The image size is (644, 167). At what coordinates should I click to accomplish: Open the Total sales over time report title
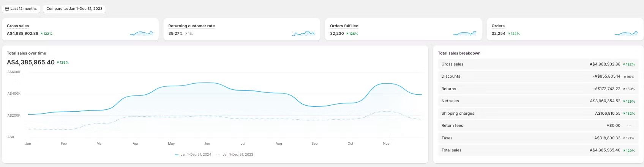pos(27,53)
